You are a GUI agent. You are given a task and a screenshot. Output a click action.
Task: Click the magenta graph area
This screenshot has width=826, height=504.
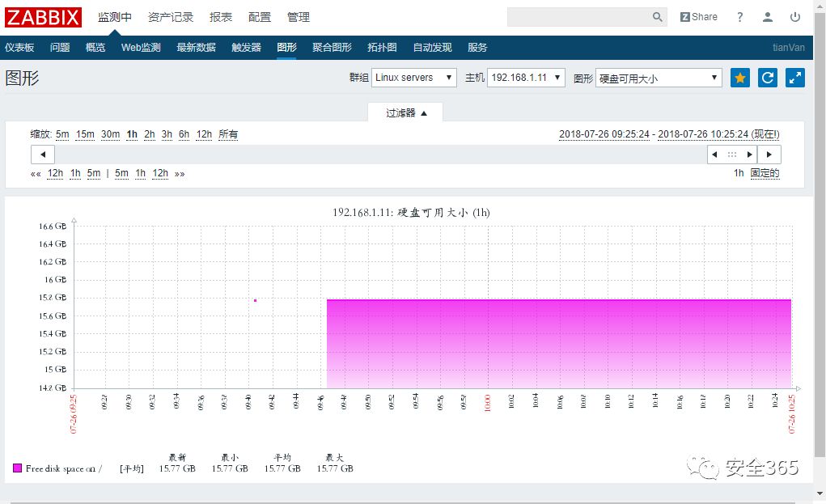coord(559,344)
